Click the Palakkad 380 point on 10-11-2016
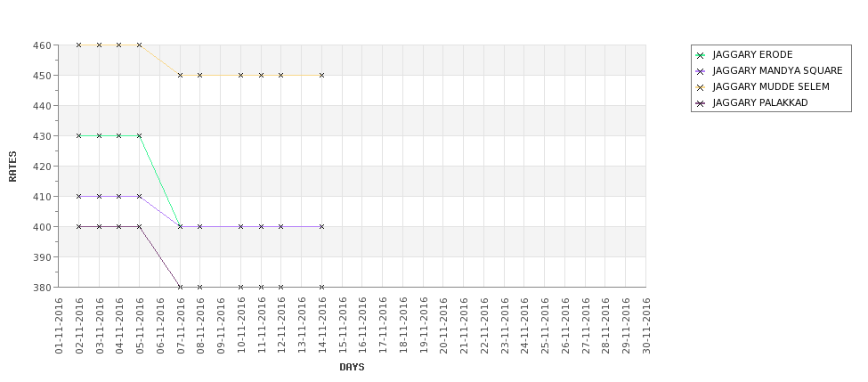 240,288
